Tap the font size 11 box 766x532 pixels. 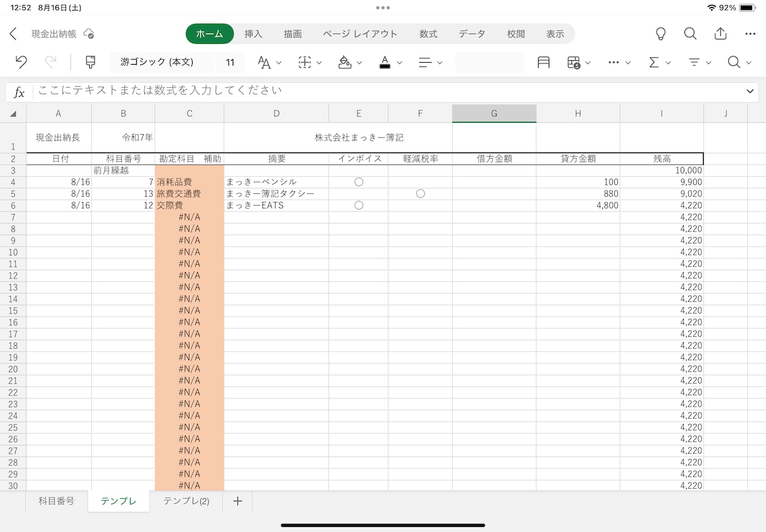tap(230, 62)
